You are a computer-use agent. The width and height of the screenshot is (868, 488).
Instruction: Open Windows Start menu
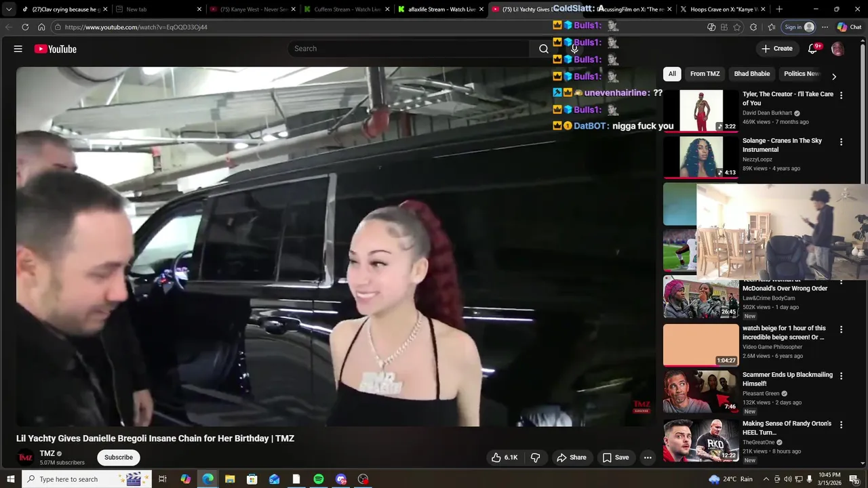click(10, 479)
